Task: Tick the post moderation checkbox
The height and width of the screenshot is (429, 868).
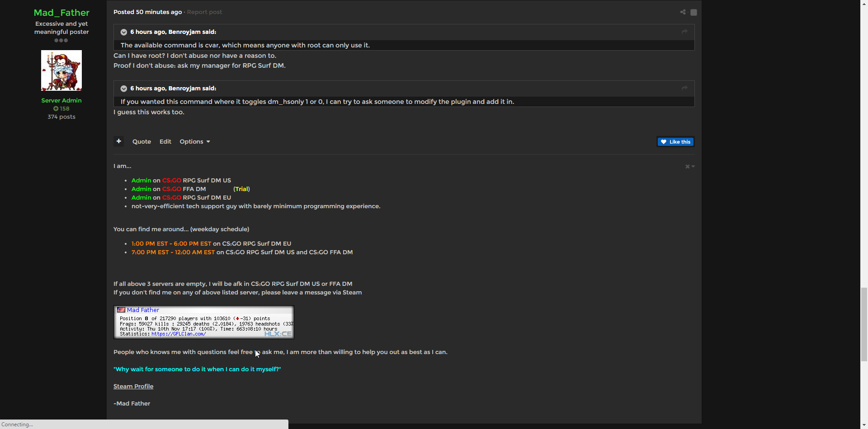Action: [693, 13]
